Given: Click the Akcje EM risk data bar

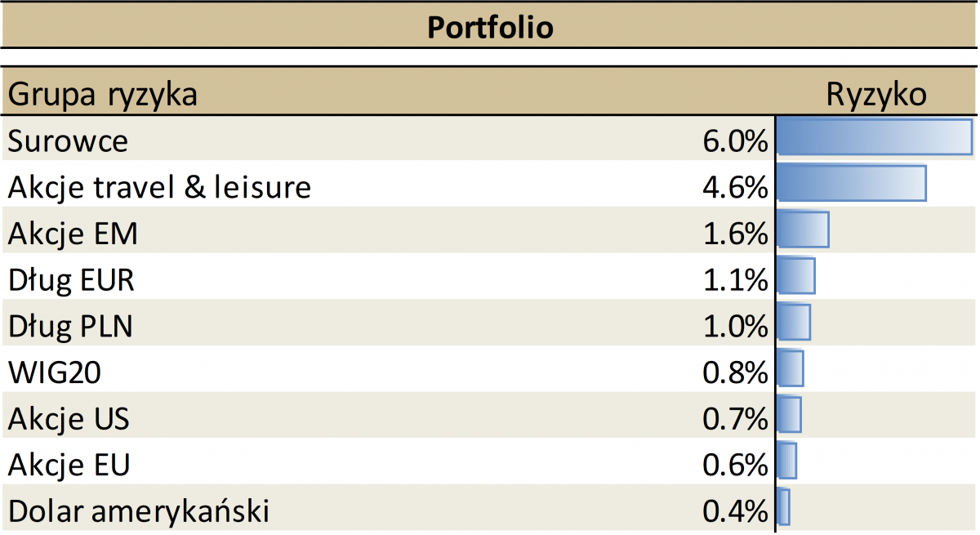Looking at the screenshot, I should tap(803, 230).
